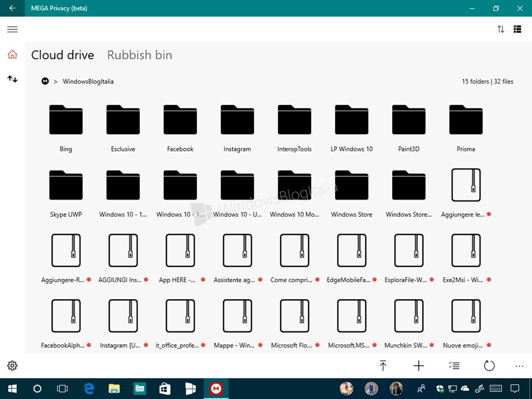Select the FacebookAlph... zip file
The height and width of the screenshot is (399, 532).
click(x=66, y=325)
